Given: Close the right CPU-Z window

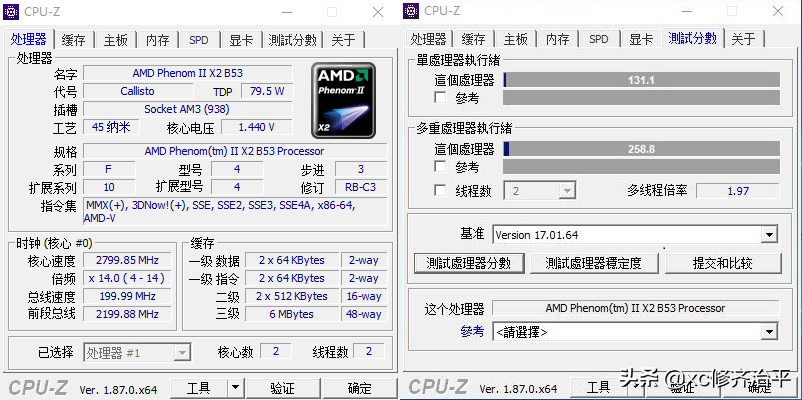Looking at the screenshot, I should tap(777, 11).
